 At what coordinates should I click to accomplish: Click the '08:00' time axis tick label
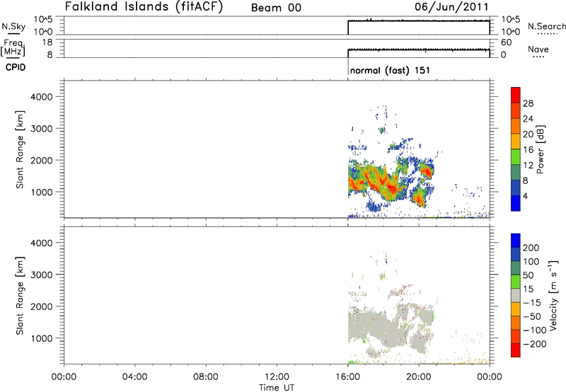(206, 377)
